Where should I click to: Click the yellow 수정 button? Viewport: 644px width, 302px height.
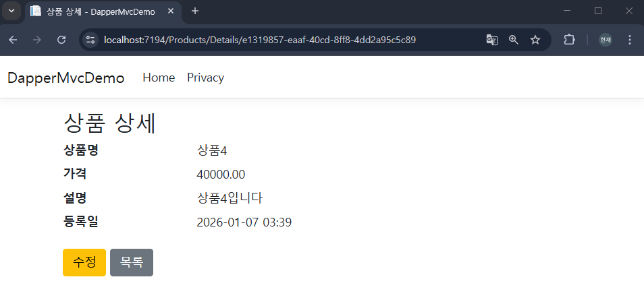coord(84,262)
